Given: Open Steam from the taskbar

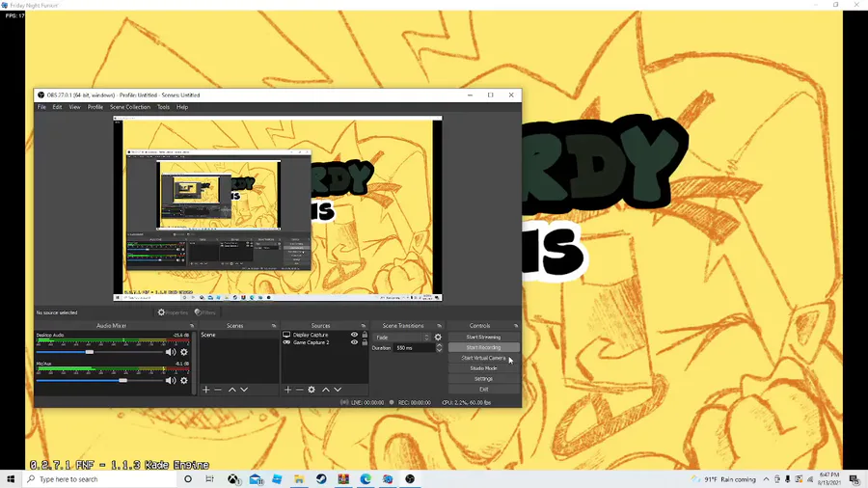Looking at the screenshot, I should point(321,479).
